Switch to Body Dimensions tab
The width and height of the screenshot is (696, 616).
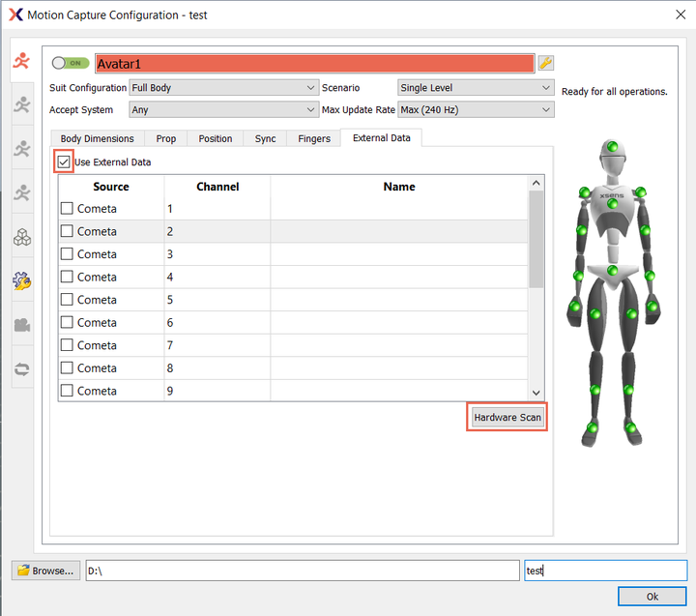point(98,138)
